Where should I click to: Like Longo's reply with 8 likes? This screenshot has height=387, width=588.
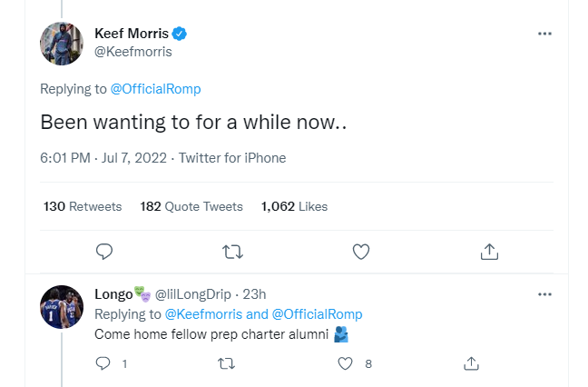tap(346, 363)
